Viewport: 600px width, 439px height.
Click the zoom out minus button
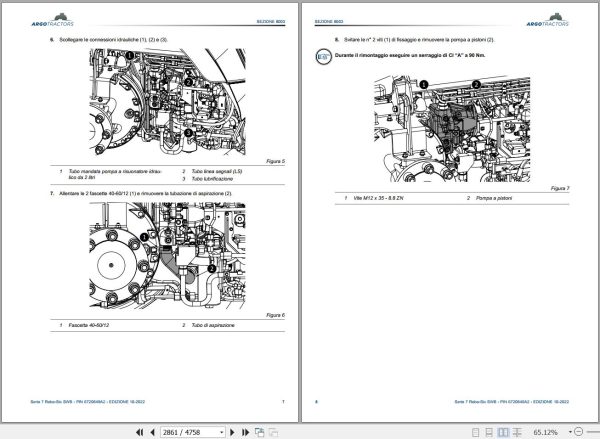click(x=579, y=432)
